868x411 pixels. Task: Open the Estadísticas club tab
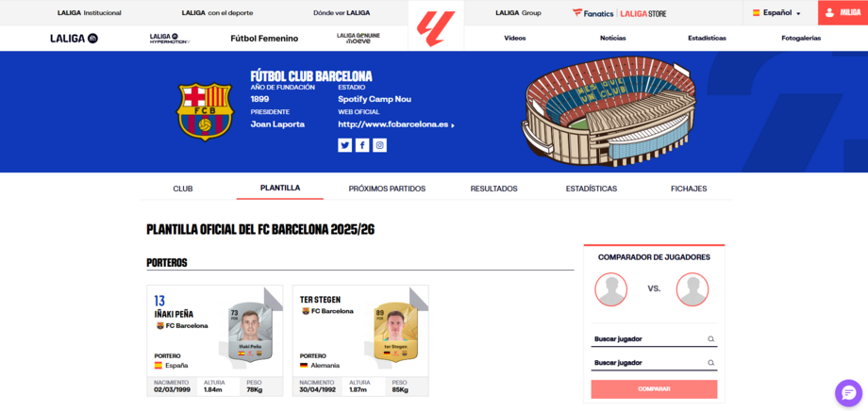click(592, 189)
